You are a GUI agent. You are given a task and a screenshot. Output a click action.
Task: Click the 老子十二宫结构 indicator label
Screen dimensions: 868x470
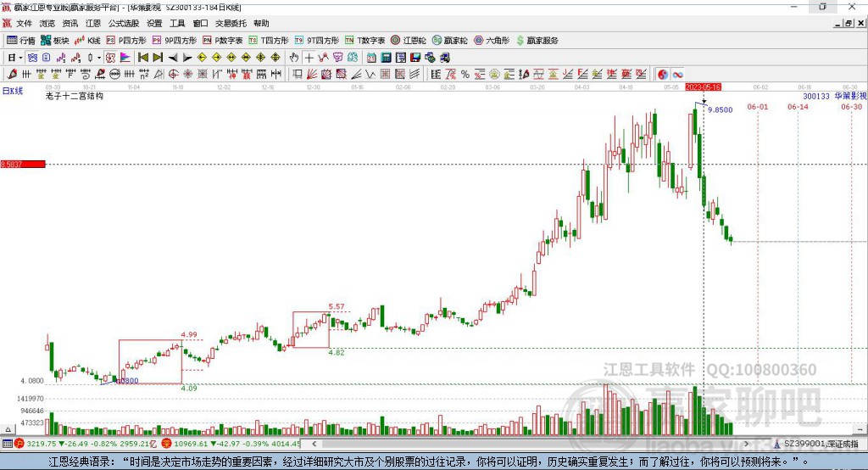point(75,96)
